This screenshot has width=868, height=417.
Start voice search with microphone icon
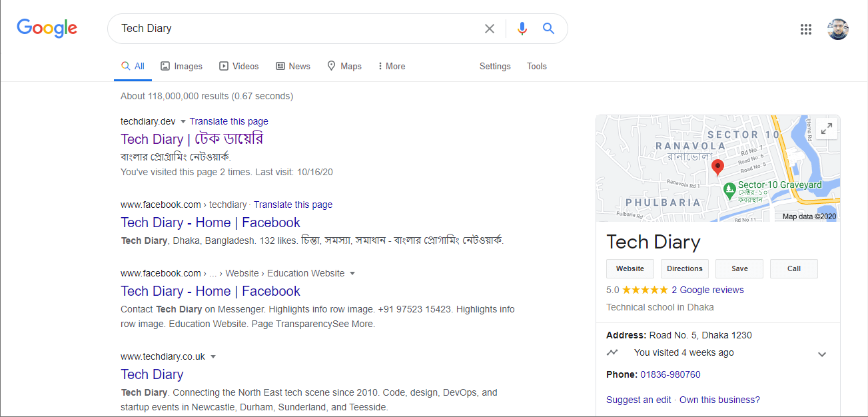(x=522, y=29)
